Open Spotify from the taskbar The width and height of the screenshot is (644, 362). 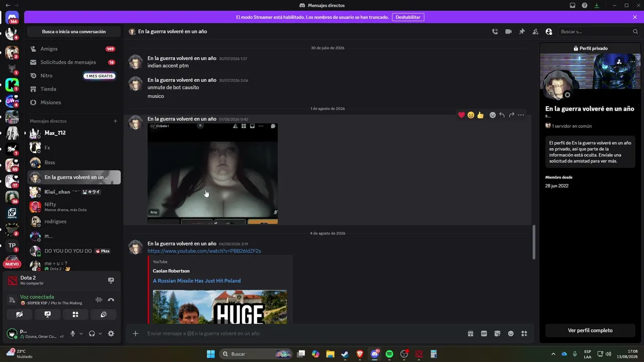(x=389, y=354)
